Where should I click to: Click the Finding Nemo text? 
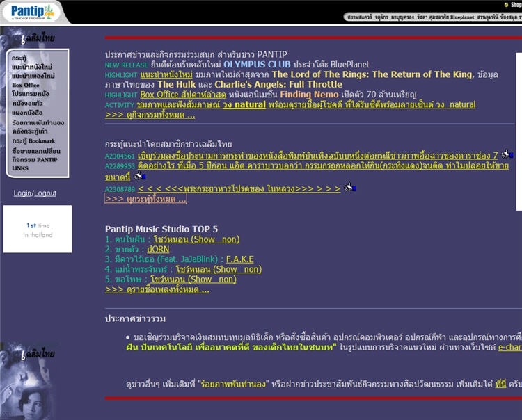(309, 95)
